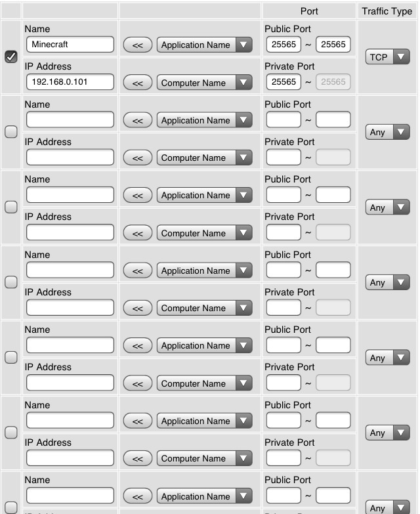Screen dimensions: 420x514
Task: Hit the << button for fifth row's Application Name
Action: pos(137,346)
